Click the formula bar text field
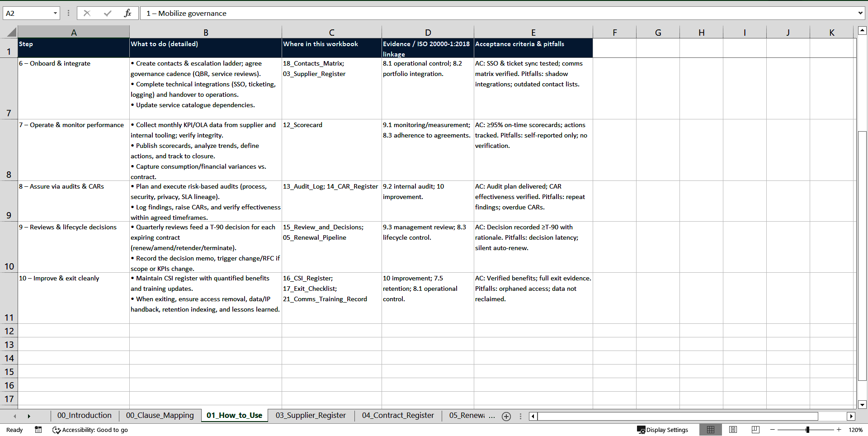 click(497, 13)
